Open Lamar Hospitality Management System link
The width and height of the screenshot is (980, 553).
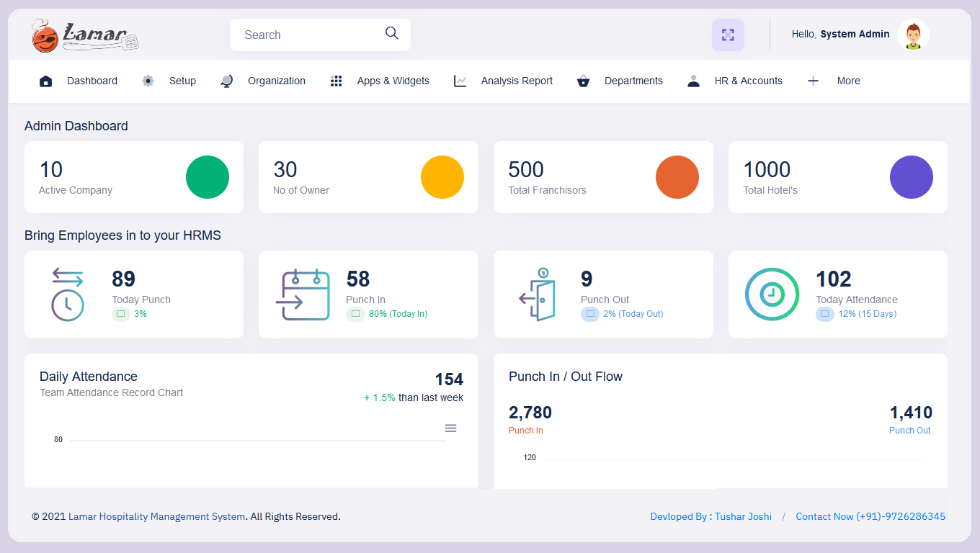(x=156, y=516)
